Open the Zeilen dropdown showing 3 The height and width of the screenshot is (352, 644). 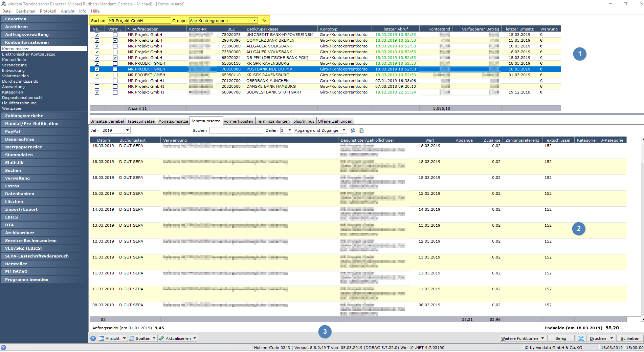click(286, 130)
